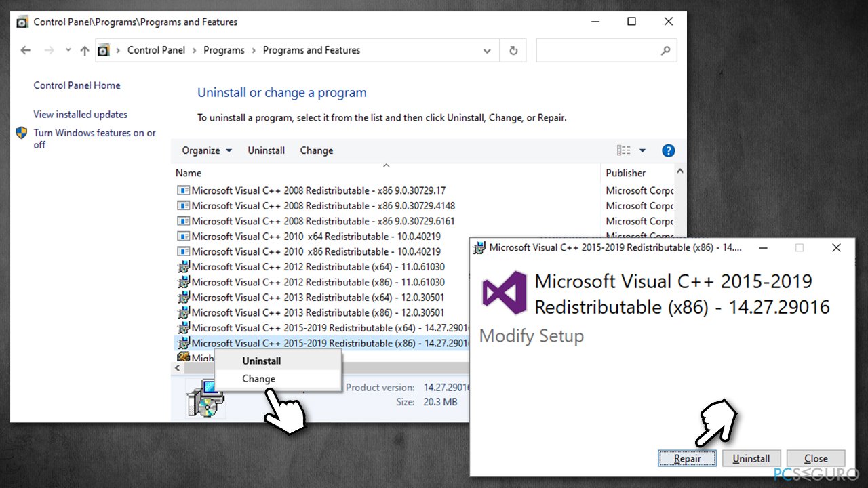Open the View installed updates link
This screenshot has height=488, width=868.
[80, 114]
